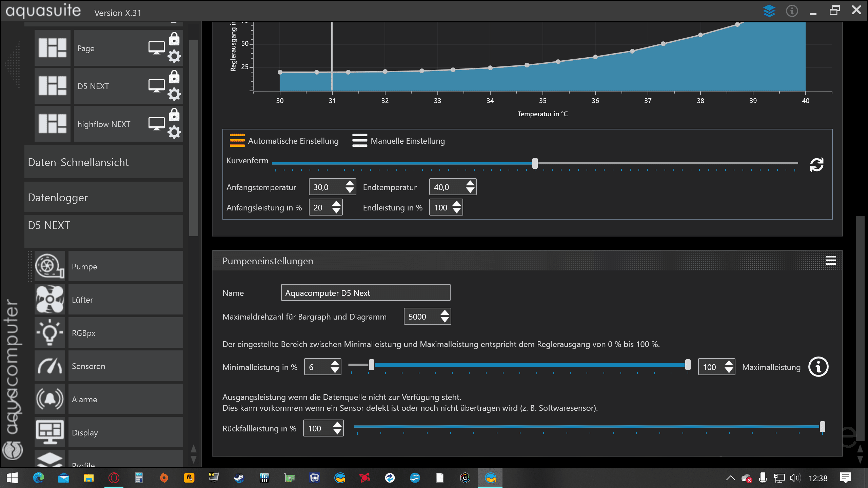
Task: Click the sidebar vertical scrollbar
Action: [x=193, y=138]
